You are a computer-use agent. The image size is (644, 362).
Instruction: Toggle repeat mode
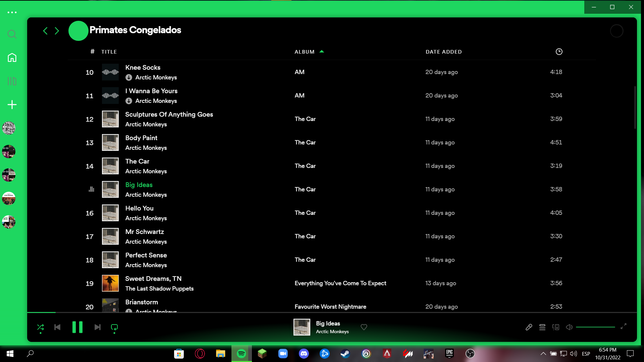coord(114,327)
